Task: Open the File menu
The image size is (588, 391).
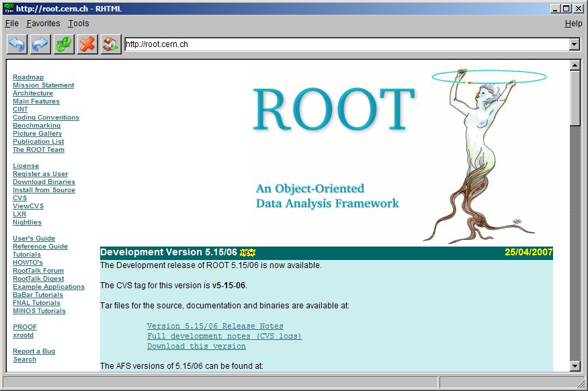Action: pyautogui.click(x=11, y=24)
